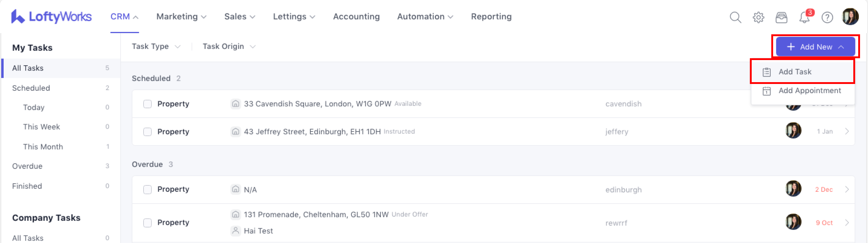The height and width of the screenshot is (243, 868).
Task: Check the box for 33 Cavendish Square task
Action: (x=147, y=104)
